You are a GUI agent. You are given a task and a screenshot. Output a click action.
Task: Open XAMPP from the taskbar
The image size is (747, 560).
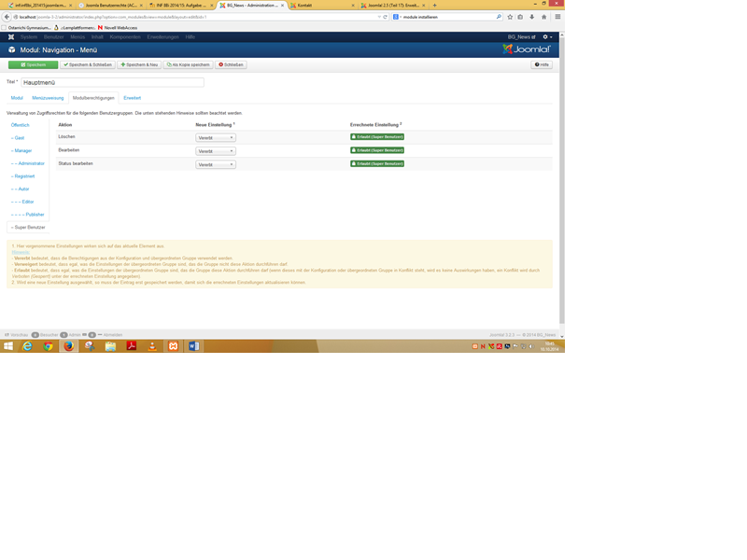pos(173,346)
